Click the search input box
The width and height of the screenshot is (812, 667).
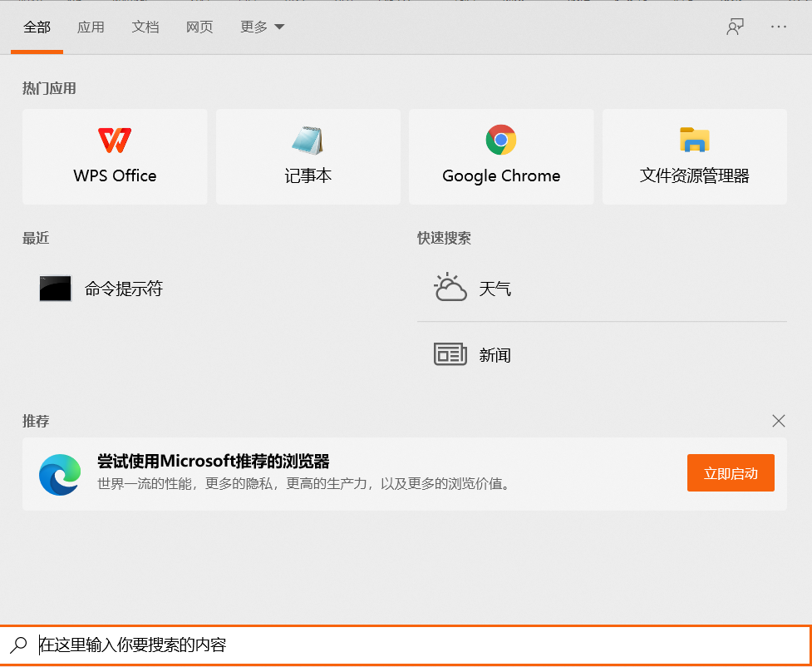(x=406, y=645)
